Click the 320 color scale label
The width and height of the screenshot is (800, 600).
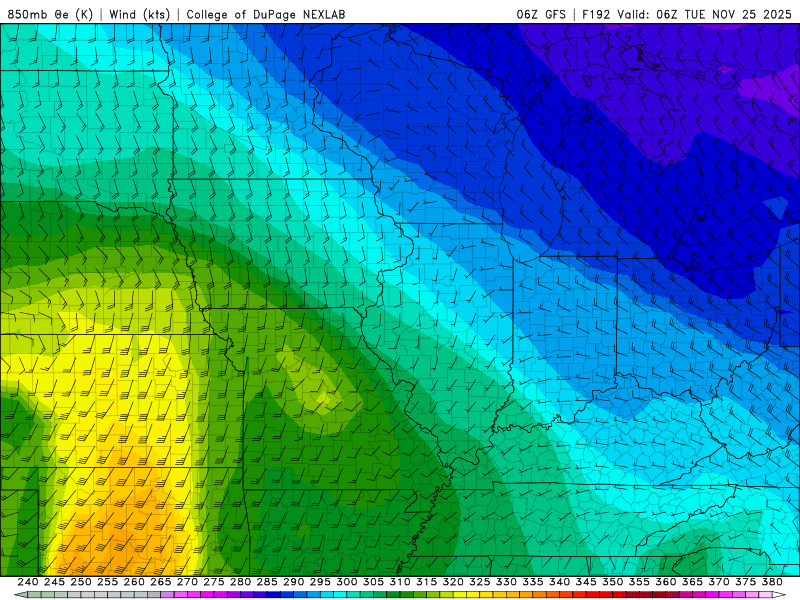[x=453, y=582]
